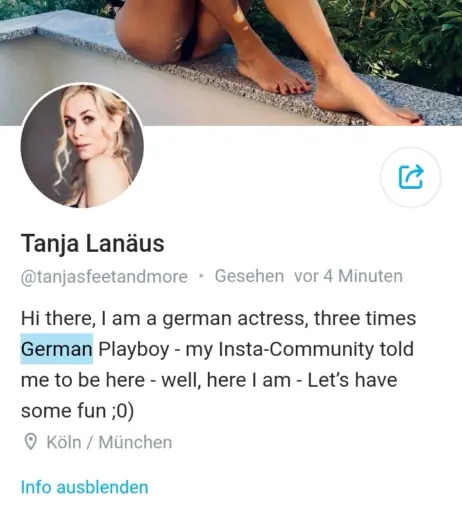Viewport: 462px width, 512px height.
Task: Open the circular profile picture
Action: tap(82, 145)
